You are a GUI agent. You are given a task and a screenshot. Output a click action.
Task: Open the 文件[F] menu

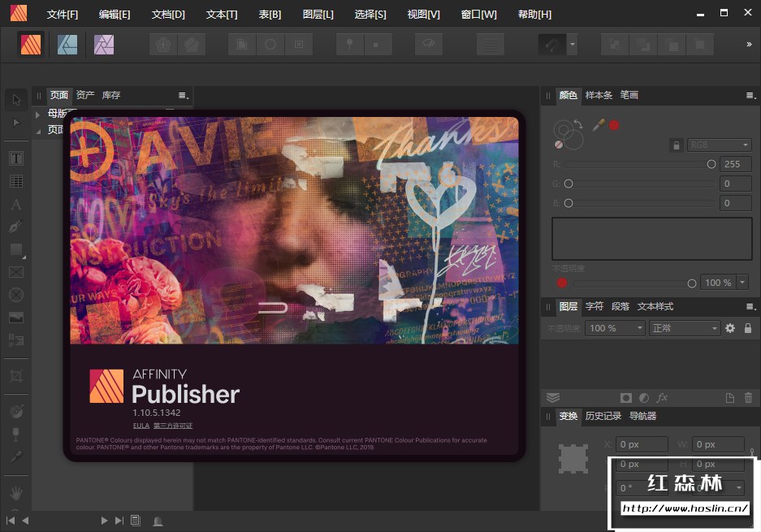pyautogui.click(x=63, y=15)
